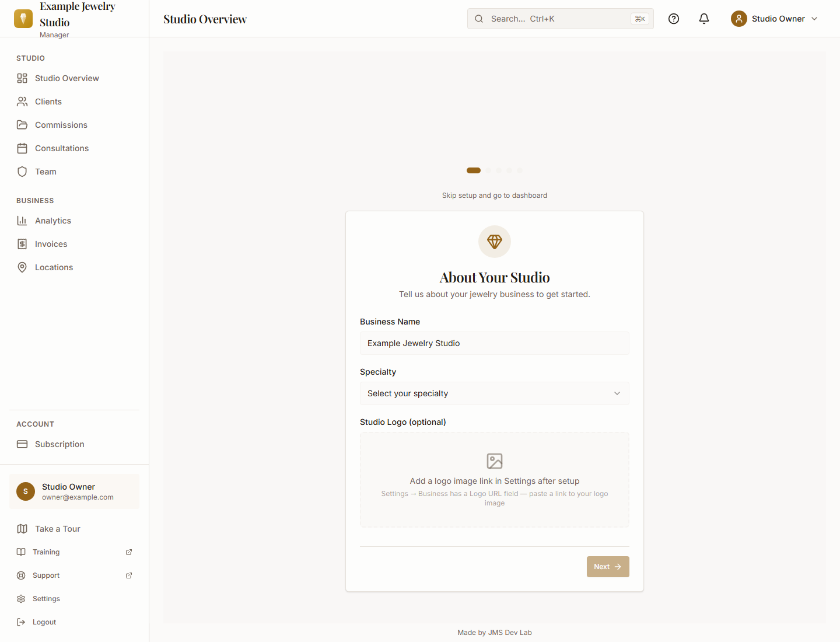This screenshot has height=642, width=840.
Task: Click the Invoices receipt icon
Action: coord(22,244)
